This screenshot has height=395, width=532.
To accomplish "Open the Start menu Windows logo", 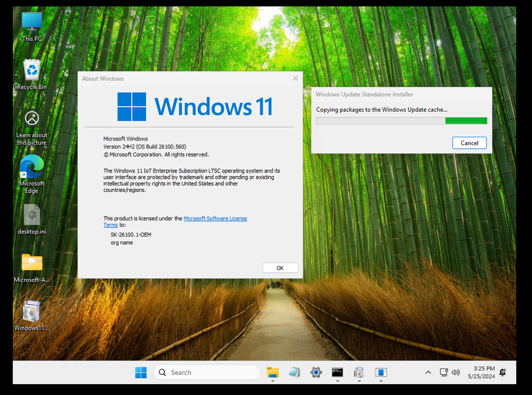I will pos(141,373).
